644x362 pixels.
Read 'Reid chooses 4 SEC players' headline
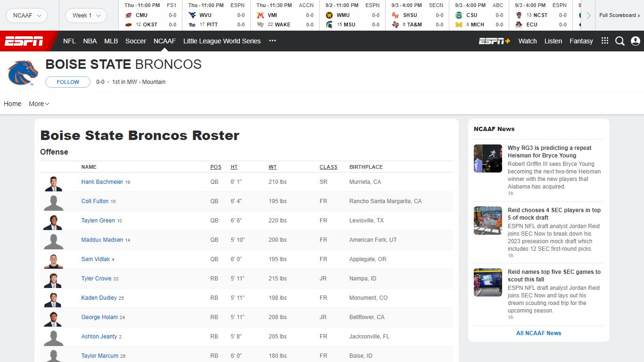click(554, 214)
